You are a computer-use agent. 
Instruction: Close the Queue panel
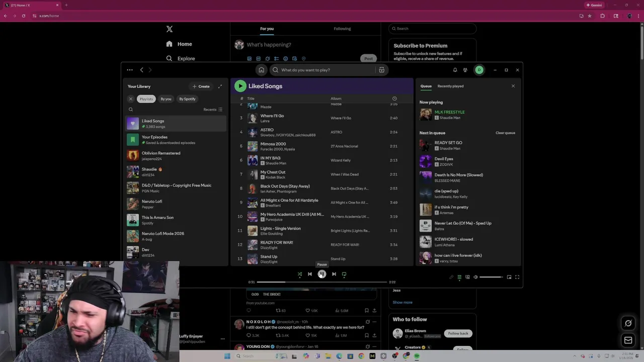point(513,86)
